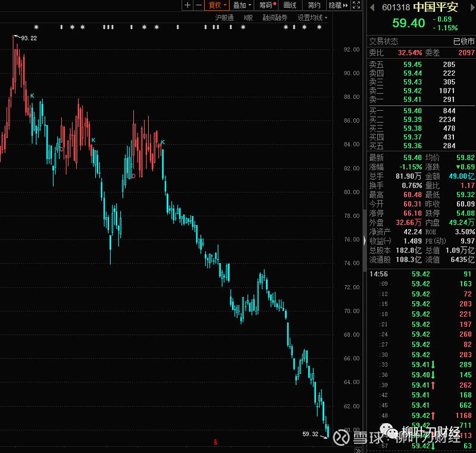Screen dimensions: 476x453
Task: Toggle the 筹码 chip distribution panel
Action: pos(266,5)
